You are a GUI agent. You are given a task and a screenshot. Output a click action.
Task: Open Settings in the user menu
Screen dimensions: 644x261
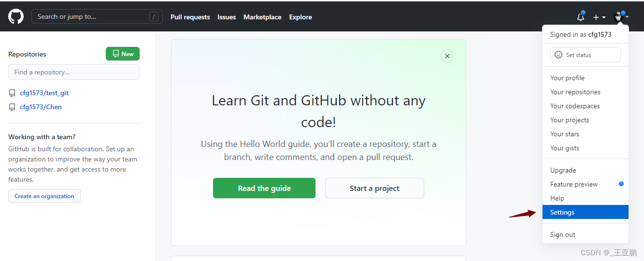click(x=586, y=212)
